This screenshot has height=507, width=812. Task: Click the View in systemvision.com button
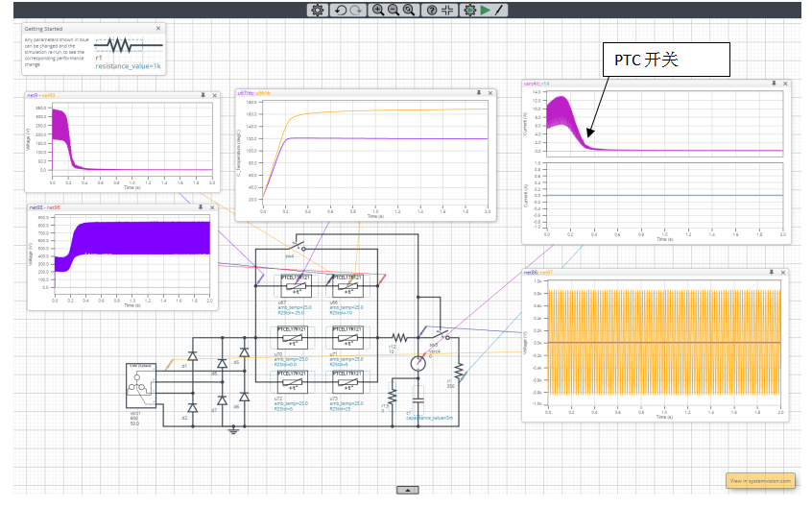click(x=760, y=481)
